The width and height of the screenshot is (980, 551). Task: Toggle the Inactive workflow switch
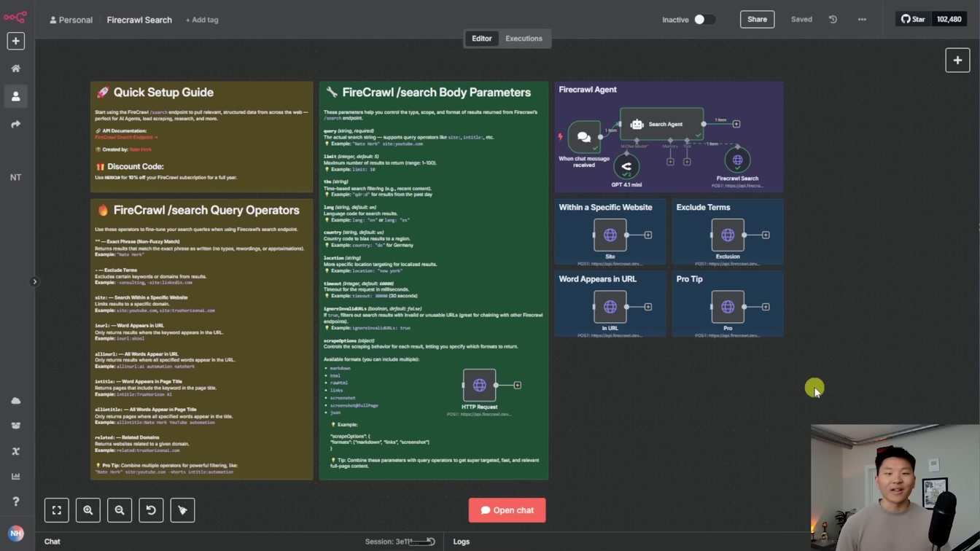[704, 20]
